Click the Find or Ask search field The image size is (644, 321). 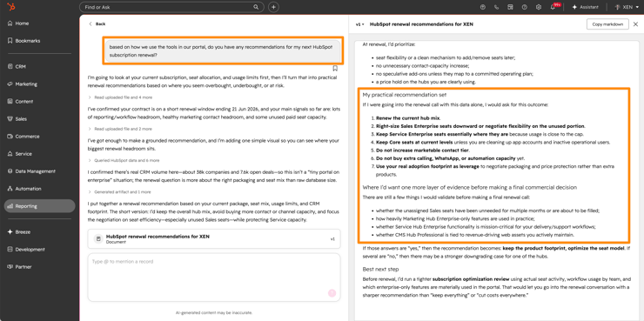(171, 7)
